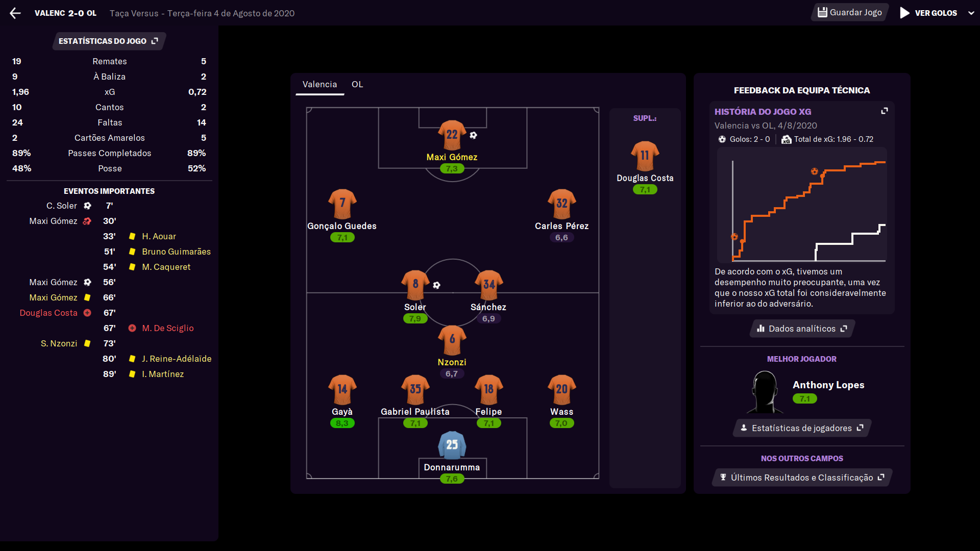Screen dimensions: 980x551
Task: Open Dados analíticos
Action: pos(802,329)
